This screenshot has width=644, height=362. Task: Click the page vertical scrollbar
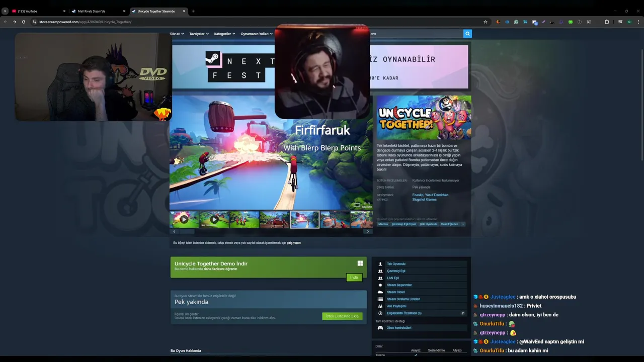click(x=642, y=106)
